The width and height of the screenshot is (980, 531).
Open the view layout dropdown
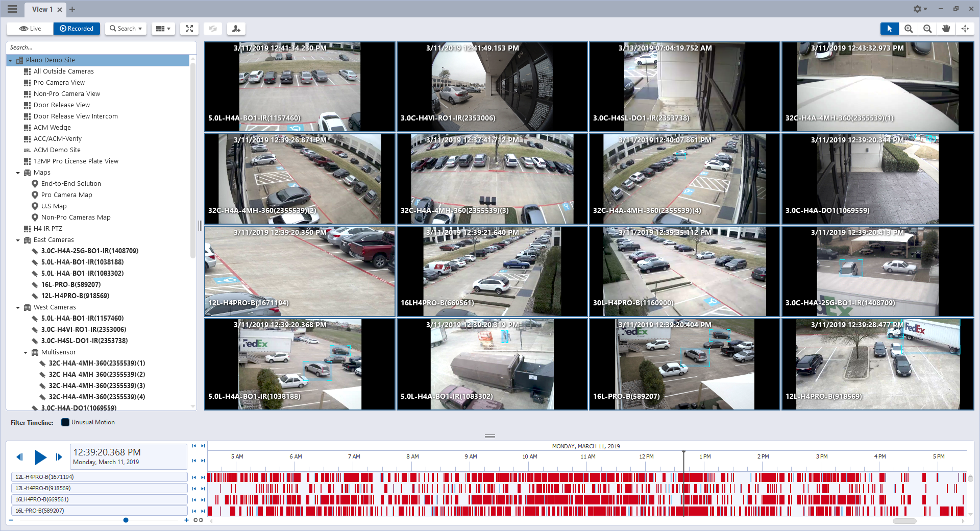click(x=163, y=29)
